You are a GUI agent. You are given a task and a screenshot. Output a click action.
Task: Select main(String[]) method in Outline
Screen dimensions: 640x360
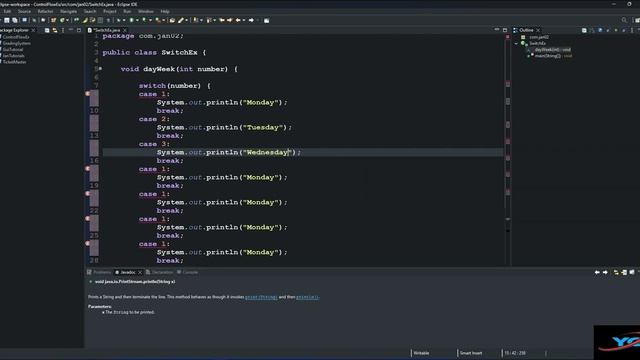point(553,56)
